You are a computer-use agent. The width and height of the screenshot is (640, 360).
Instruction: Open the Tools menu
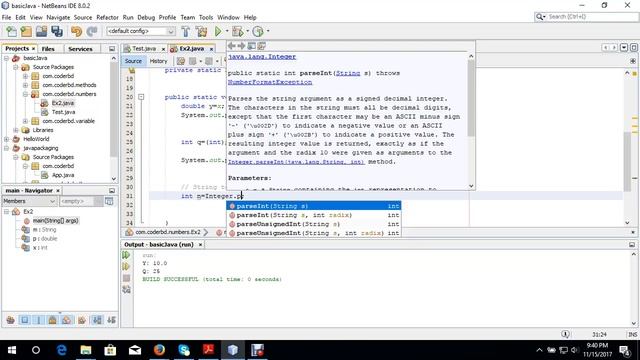[206, 18]
